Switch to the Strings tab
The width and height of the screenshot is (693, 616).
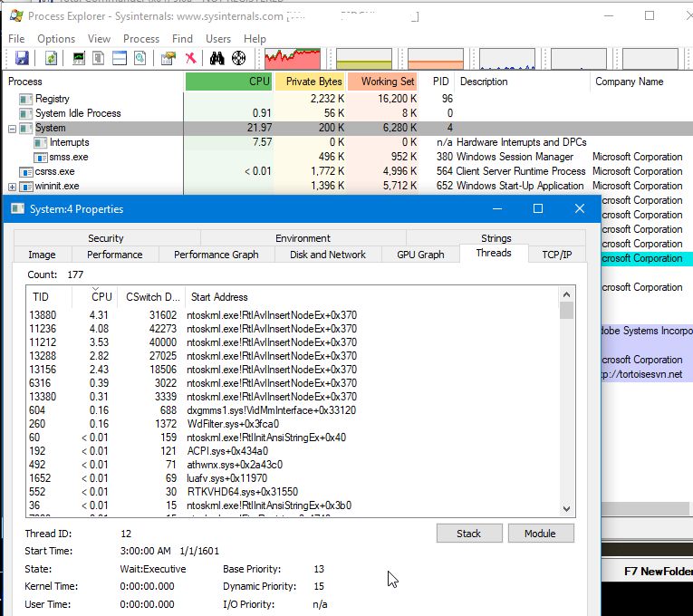click(x=496, y=236)
